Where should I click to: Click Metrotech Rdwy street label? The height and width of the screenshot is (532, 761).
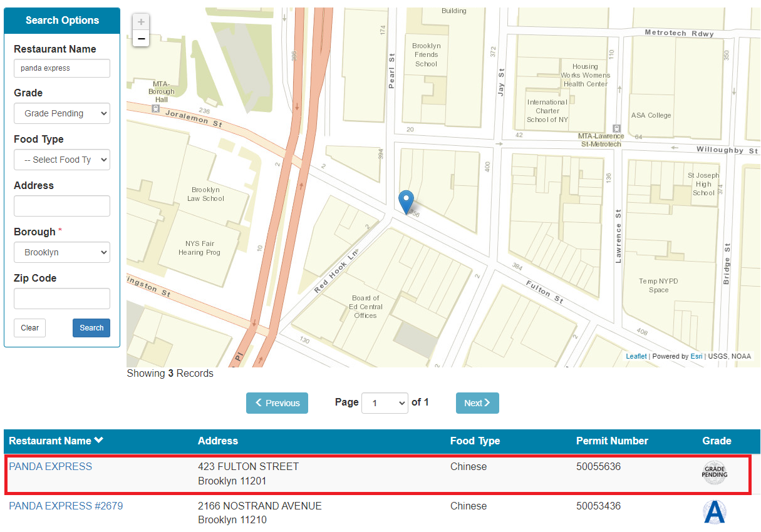pyautogui.click(x=679, y=33)
